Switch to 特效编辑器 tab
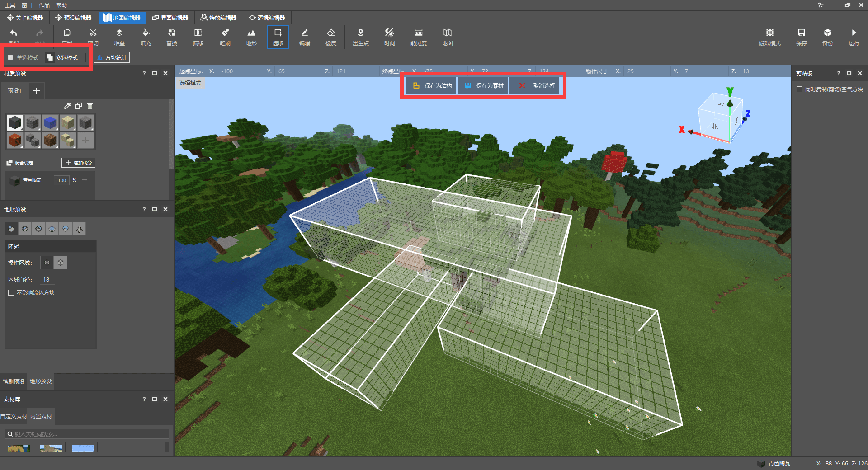 [x=219, y=18]
